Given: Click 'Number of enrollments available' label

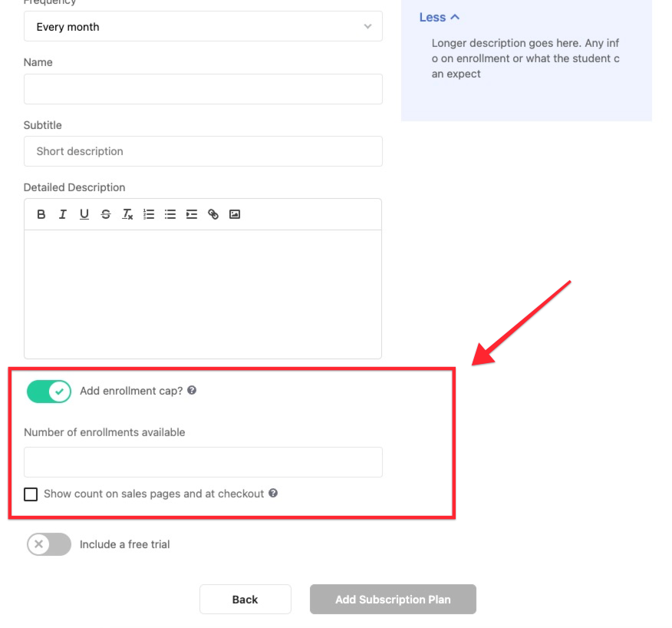Looking at the screenshot, I should [104, 432].
